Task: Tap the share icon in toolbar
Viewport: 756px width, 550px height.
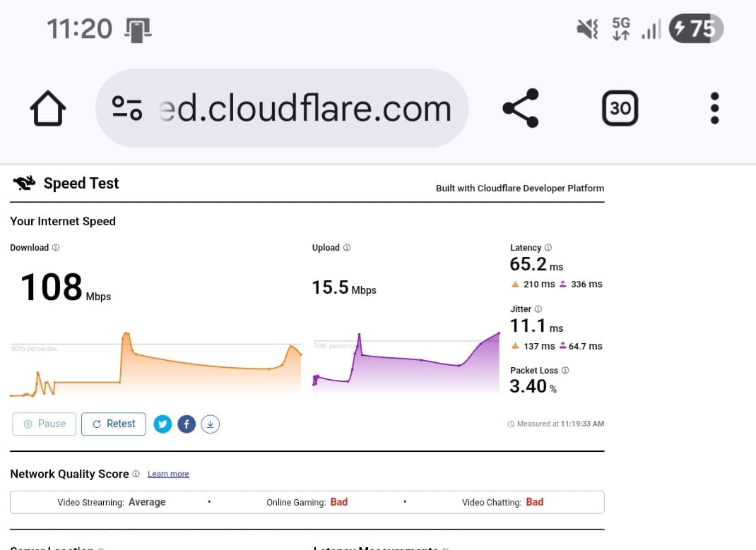Action: 520,108
